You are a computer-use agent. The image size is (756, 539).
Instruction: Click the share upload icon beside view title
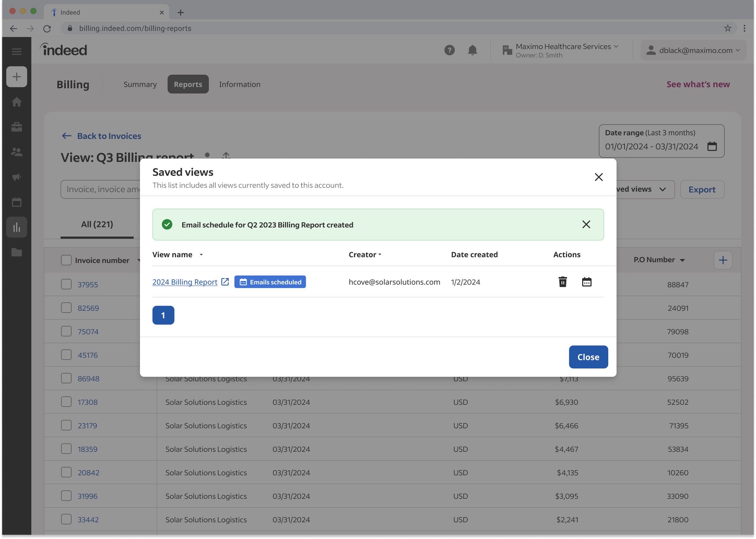coord(226,155)
